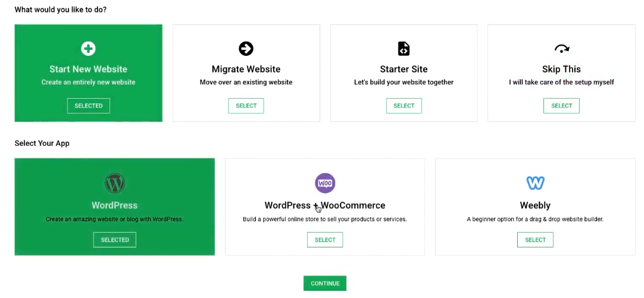Choose SELECT under Weebly
Image resolution: width=644 pixels, height=298 pixels.
535,240
